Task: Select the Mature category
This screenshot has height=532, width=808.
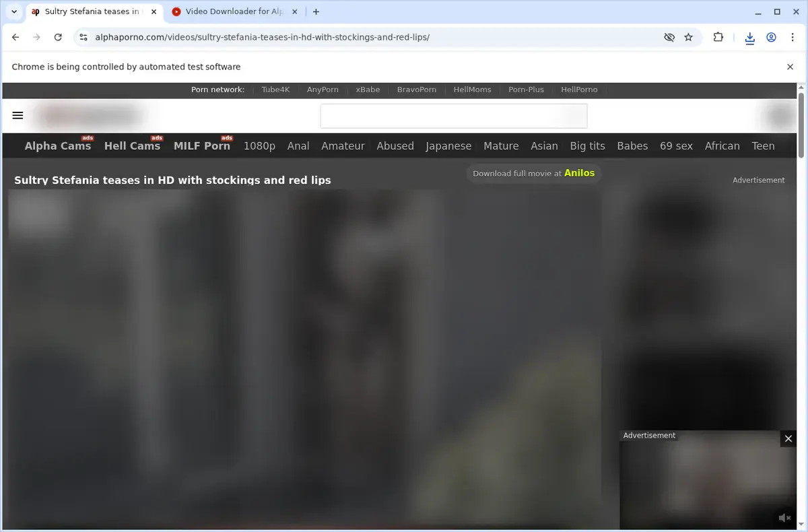Action: click(x=501, y=145)
